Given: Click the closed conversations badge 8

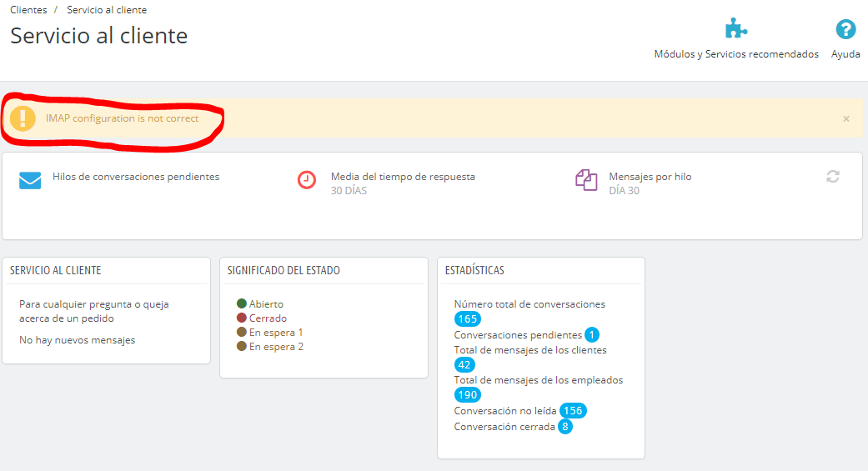Looking at the screenshot, I should pyautogui.click(x=565, y=427).
